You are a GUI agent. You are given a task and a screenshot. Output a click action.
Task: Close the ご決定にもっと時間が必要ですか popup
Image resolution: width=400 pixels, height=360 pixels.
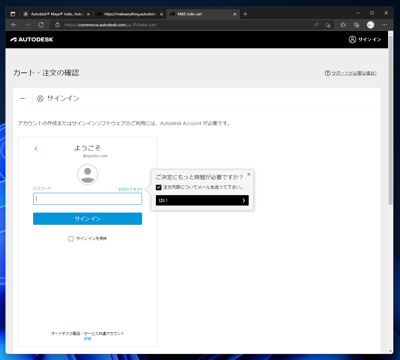(x=249, y=174)
